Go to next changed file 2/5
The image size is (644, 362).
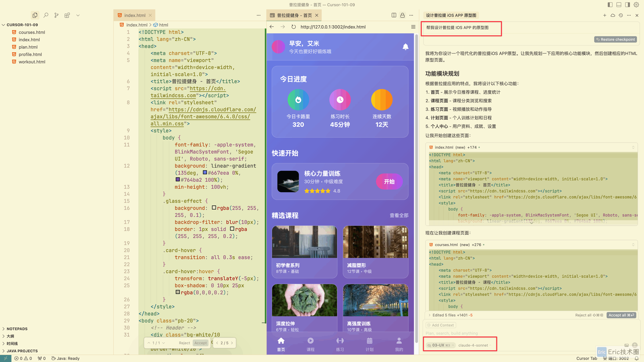point(232,343)
